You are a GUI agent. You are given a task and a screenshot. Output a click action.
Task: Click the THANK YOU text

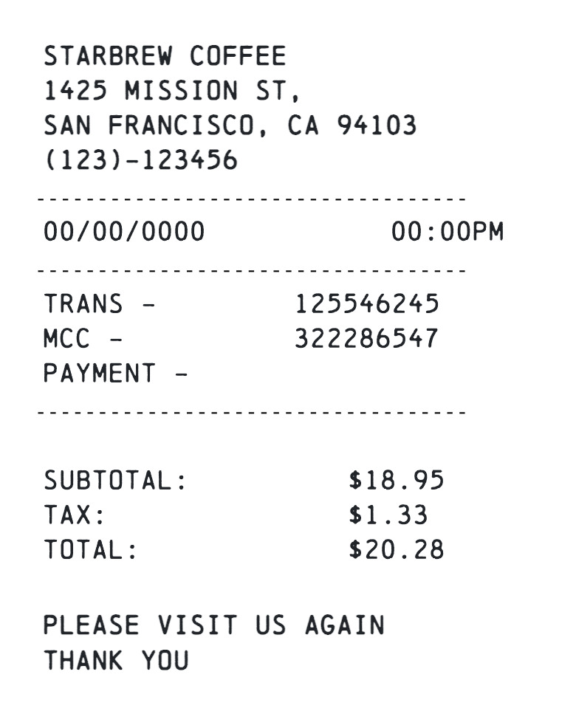tap(116, 661)
